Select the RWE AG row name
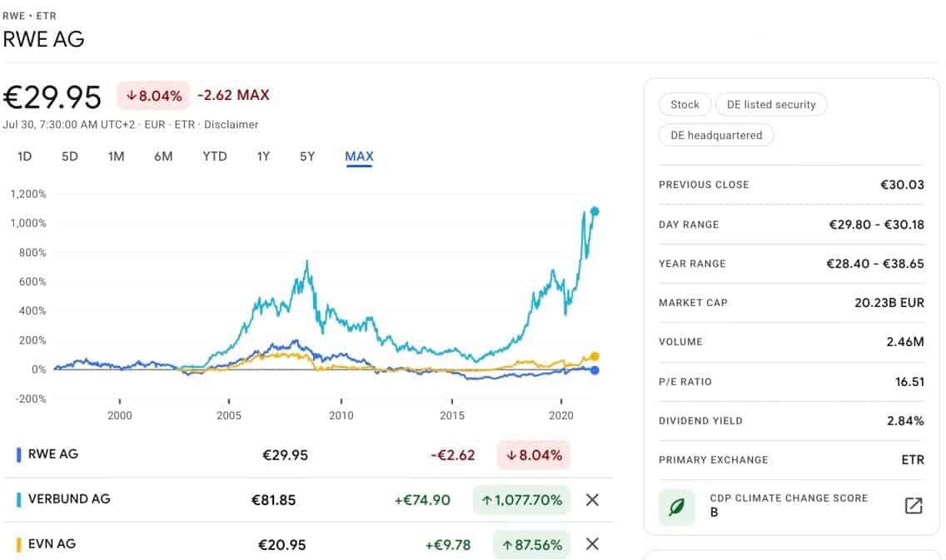The width and height of the screenshot is (946, 560). (53, 453)
